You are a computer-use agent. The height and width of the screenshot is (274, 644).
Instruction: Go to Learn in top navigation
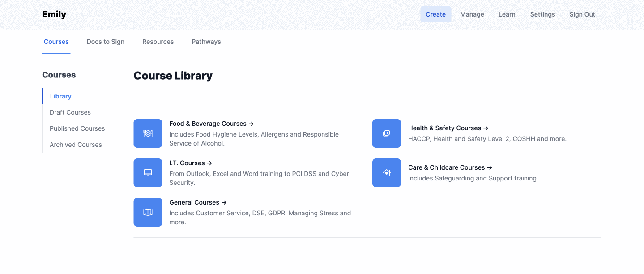tap(507, 14)
